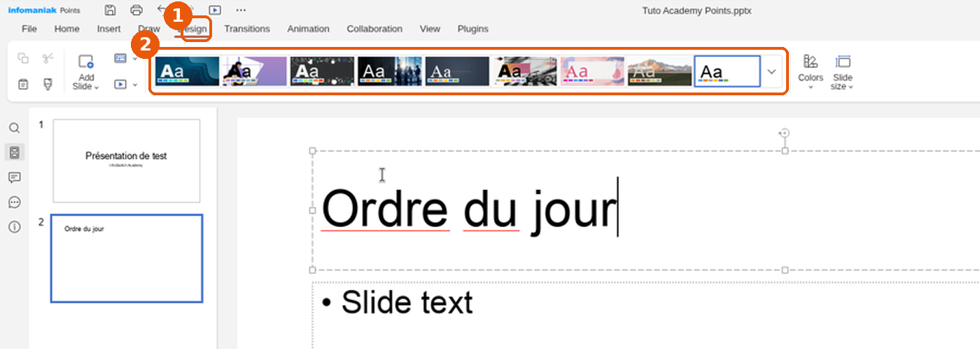Switch to the Insert tab

tap(109, 29)
